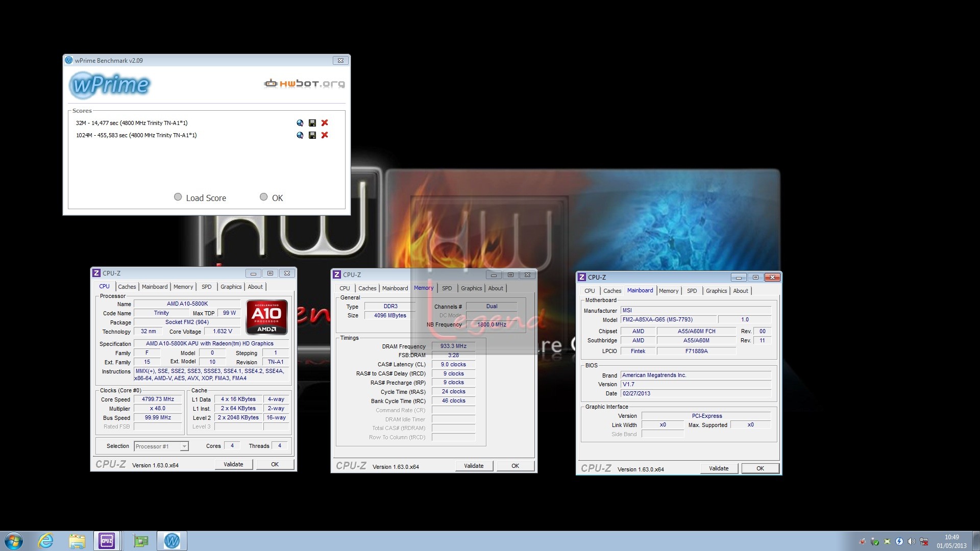The image size is (980, 551).
Task: Click the BIOS date 02/27/2013 field
Action: tap(696, 394)
